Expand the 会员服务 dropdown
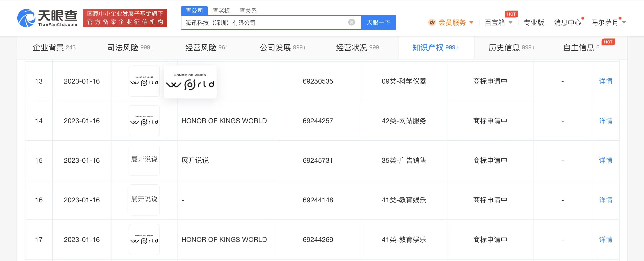The height and width of the screenshot is (261, 644). (471, 22)
